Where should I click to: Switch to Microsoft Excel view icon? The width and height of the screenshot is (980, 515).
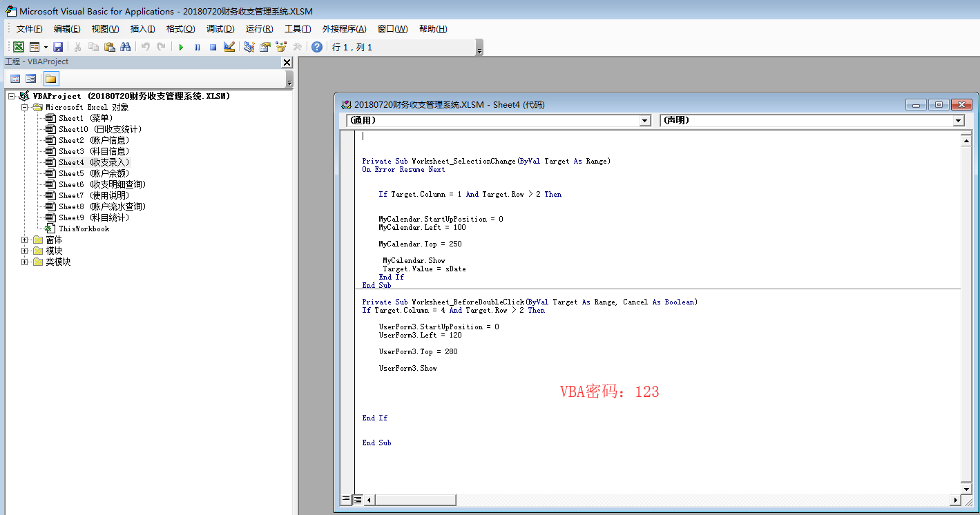[19, 47]
